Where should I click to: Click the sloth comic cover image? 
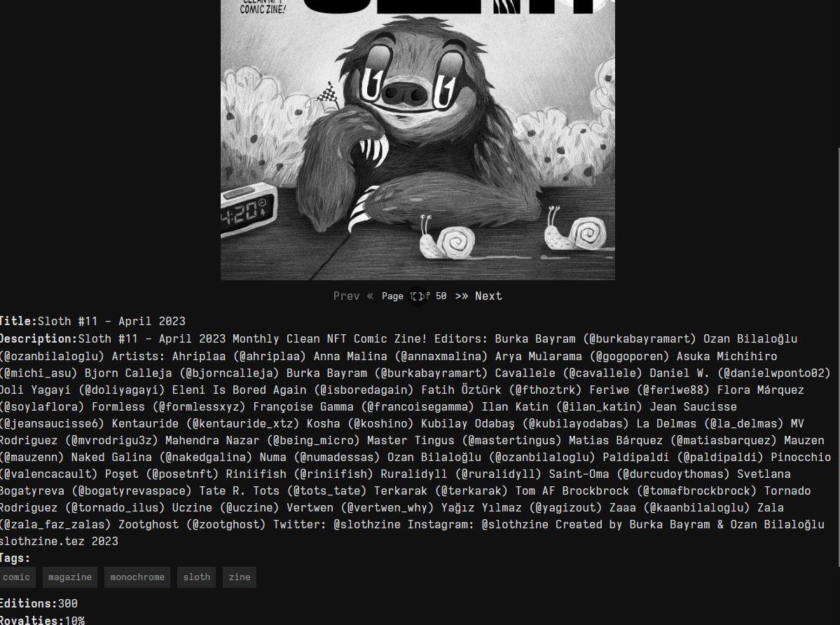click(418, 140)
